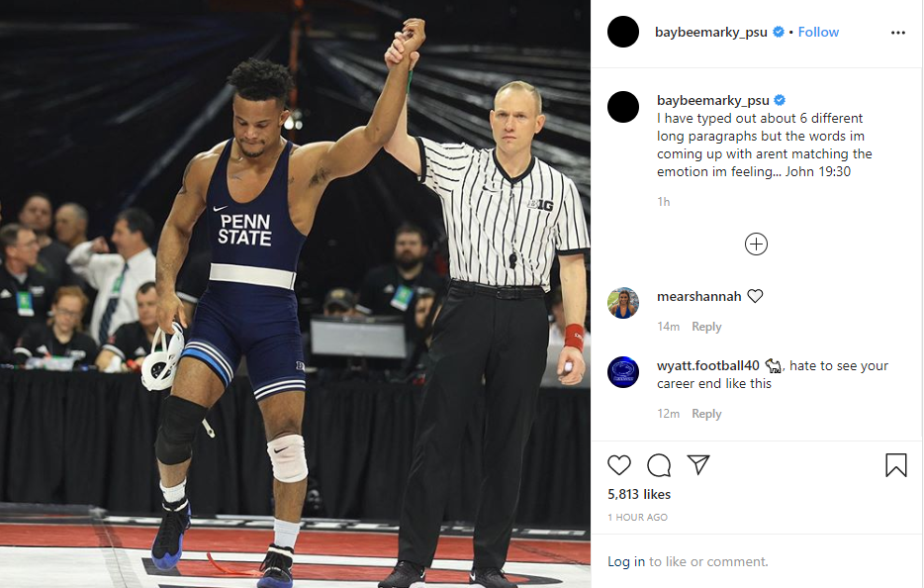Click the 1h caption timestamp
The image size is (924, 588).
663,201
